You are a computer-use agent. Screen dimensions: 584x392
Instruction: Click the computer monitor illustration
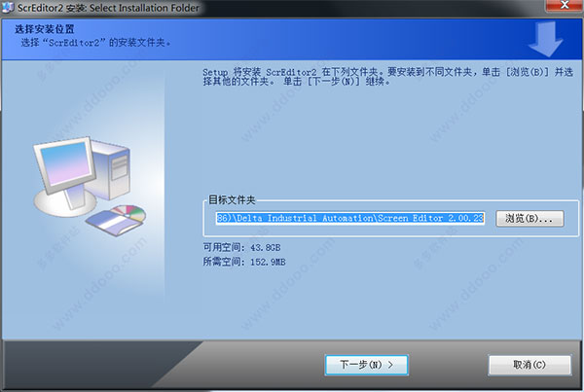[x=65, y=163]
